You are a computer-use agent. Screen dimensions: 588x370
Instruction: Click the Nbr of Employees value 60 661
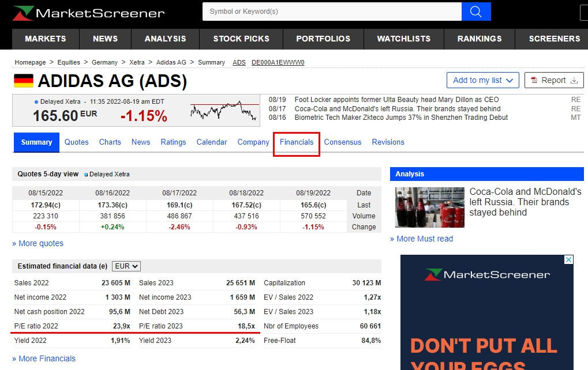point(370,326)
